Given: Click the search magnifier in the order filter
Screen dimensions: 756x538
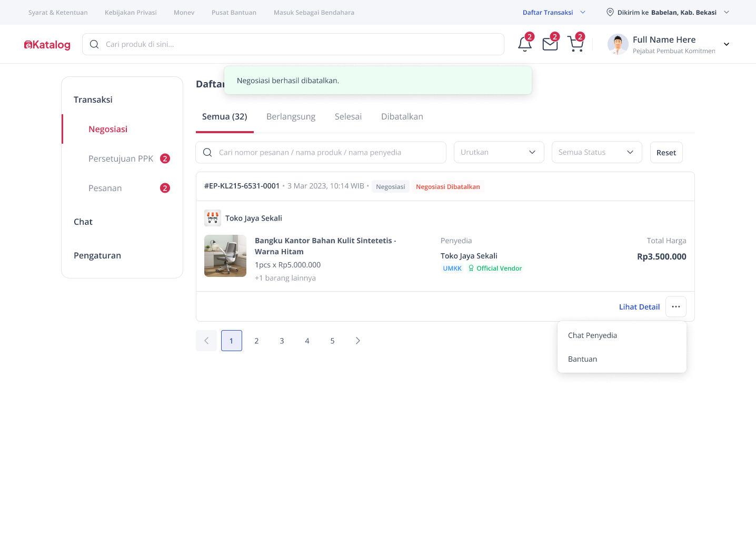Looking at the screenshot, I should [x=207, y=152].
